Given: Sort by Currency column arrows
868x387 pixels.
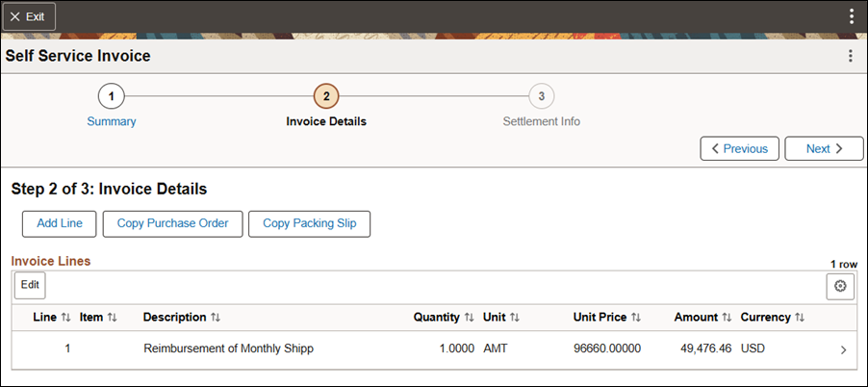Looking at the screenshot, I should click(800, 318).
